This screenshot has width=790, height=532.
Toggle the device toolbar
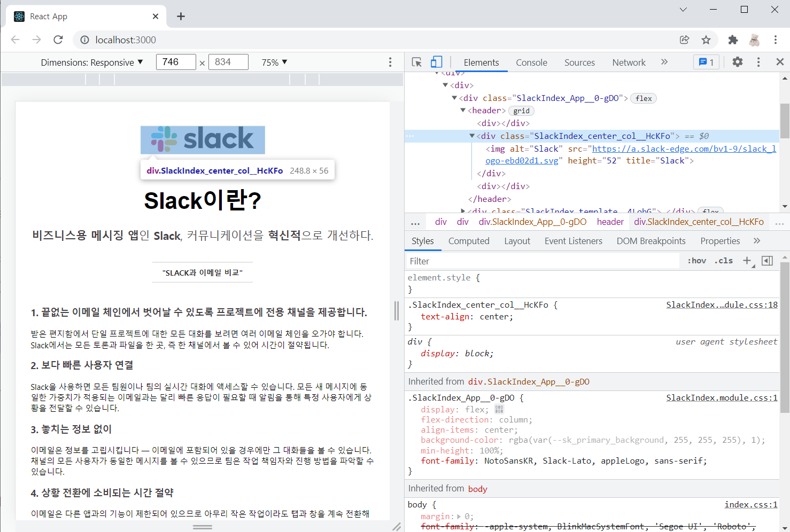tap(437, 62)
